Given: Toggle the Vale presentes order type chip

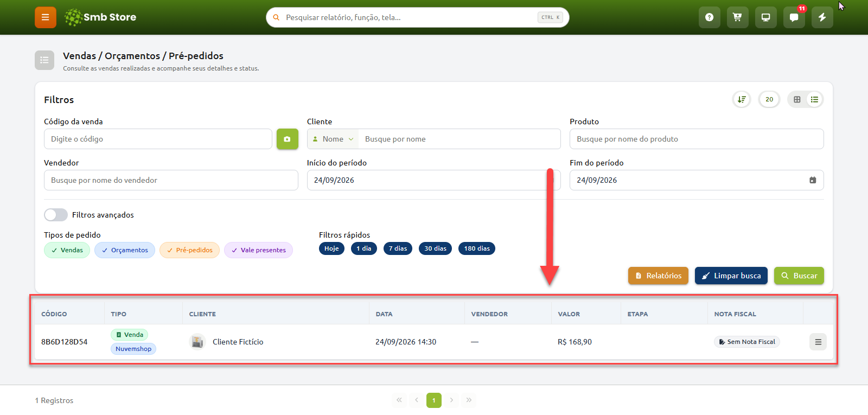Looking at the screenshot, I should tap(258, 250).
